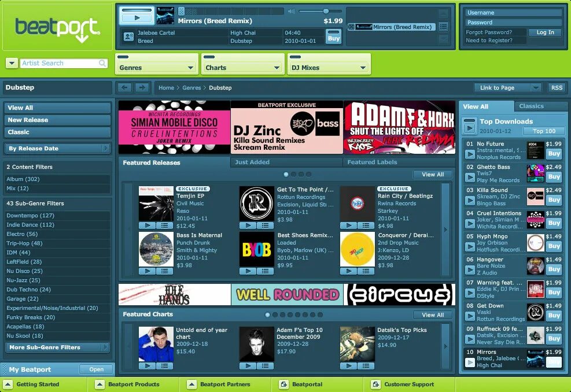Play Killa Sound in Top Downloads
This screenshot has height=392, width=571.
click(x=470, y=201)
